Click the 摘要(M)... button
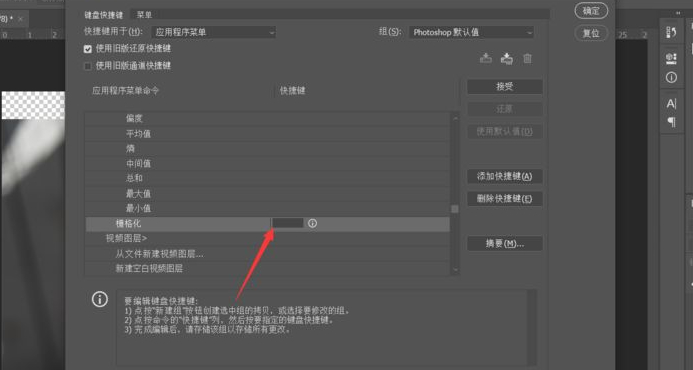 coord(505,244)
